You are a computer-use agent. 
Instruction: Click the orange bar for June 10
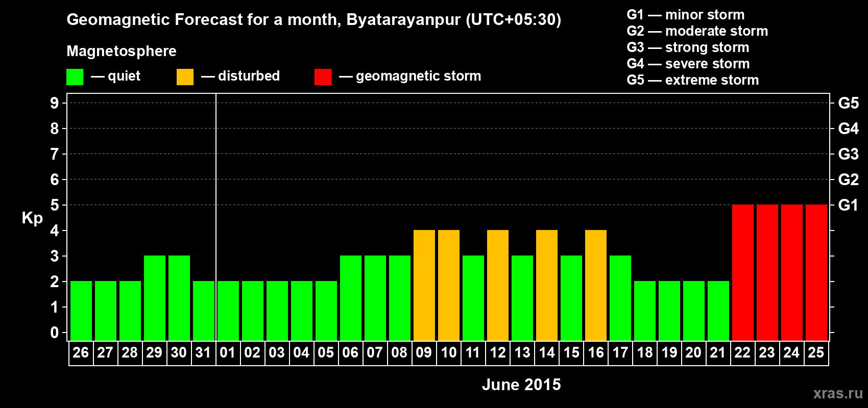pos(449,285)
